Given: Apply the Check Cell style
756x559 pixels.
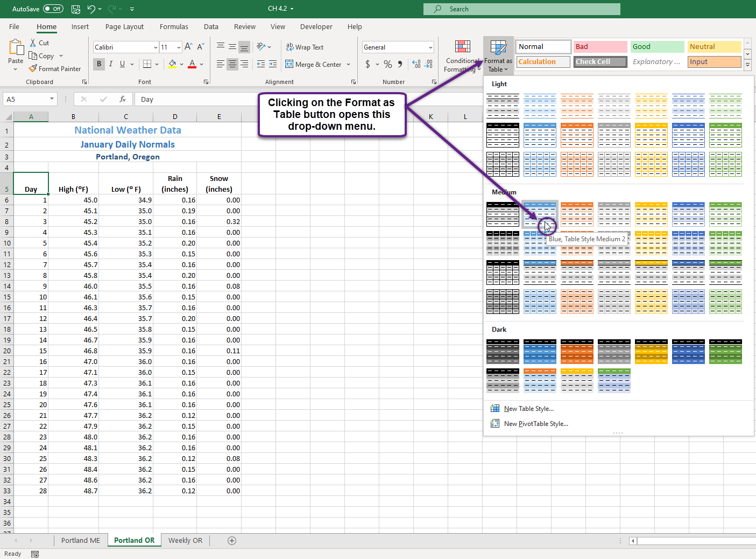Looking at the screenshot, I should (x=600, y=62).
